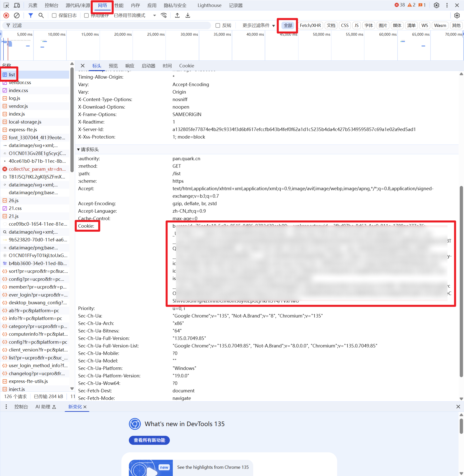Open the inspect element picker
Image resolution: width=464 pixels, height=476 pixels.
6,5
